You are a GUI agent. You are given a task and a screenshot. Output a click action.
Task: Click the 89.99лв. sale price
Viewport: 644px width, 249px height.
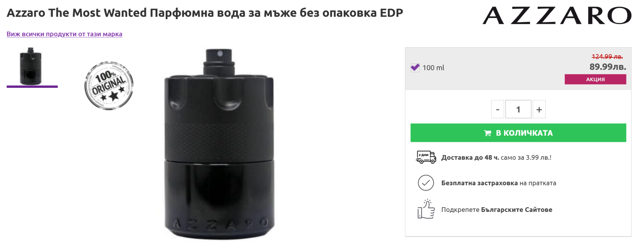tap(608, 67)
